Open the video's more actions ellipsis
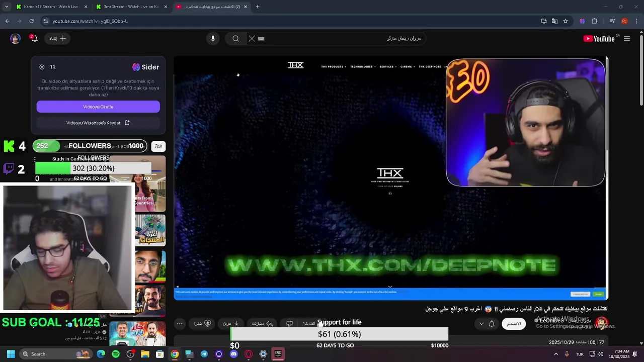644x362 pixels. (x=180, y=323)
